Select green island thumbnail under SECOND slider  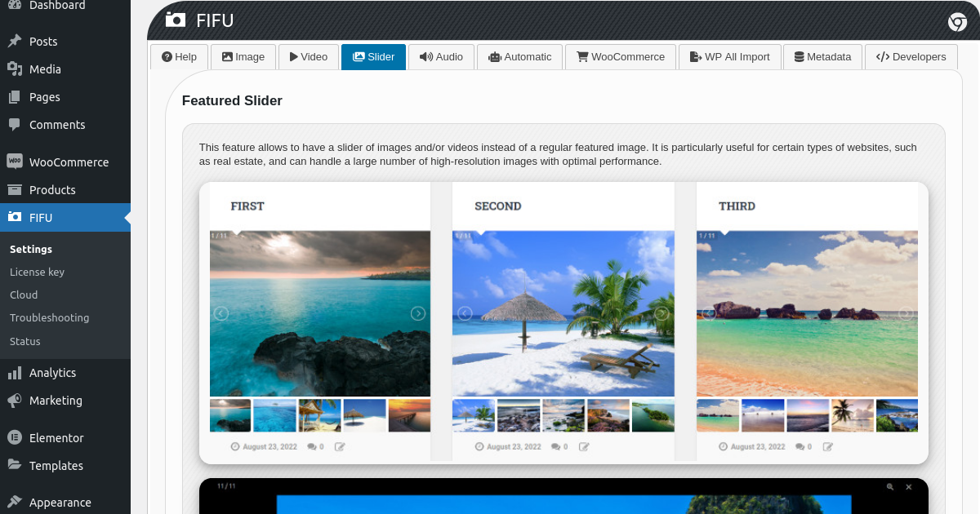point(653,415)
